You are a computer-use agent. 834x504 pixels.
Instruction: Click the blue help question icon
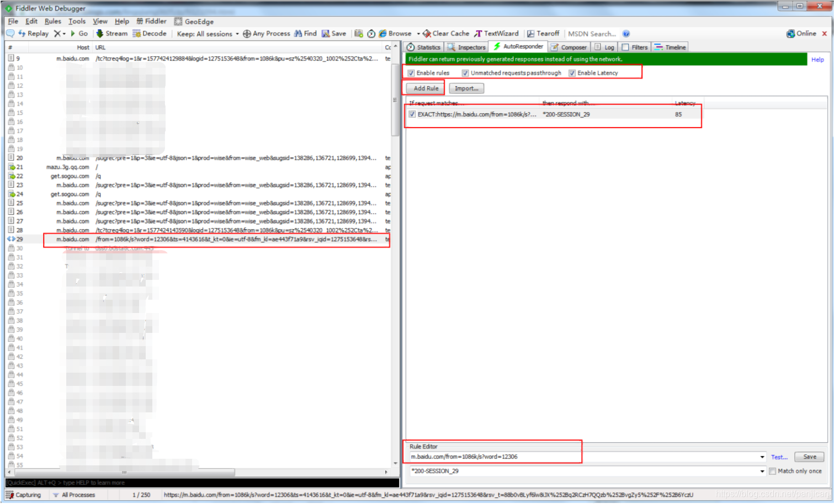point(626,34)
